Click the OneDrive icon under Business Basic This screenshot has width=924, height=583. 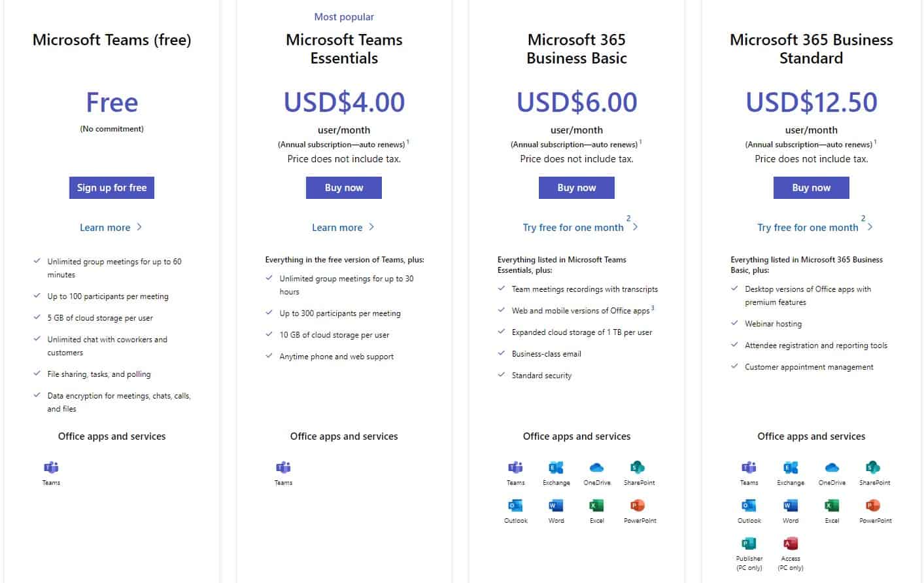pos(596,467)
